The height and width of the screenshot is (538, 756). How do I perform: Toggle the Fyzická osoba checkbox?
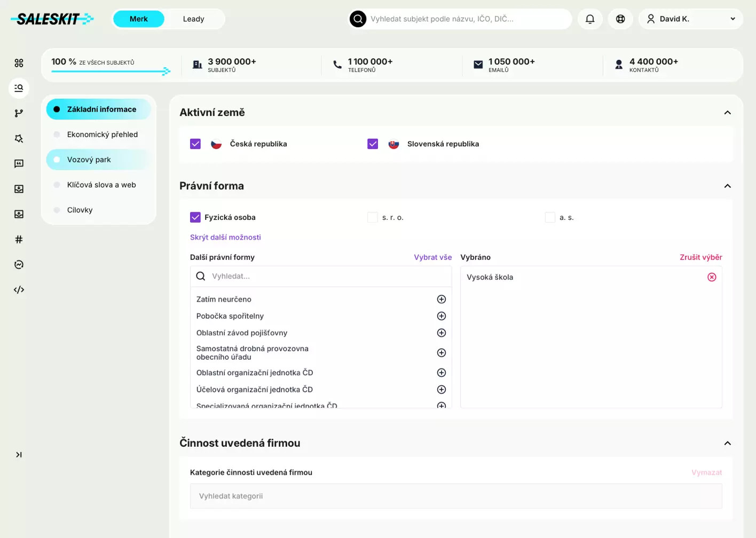point(195,217)
